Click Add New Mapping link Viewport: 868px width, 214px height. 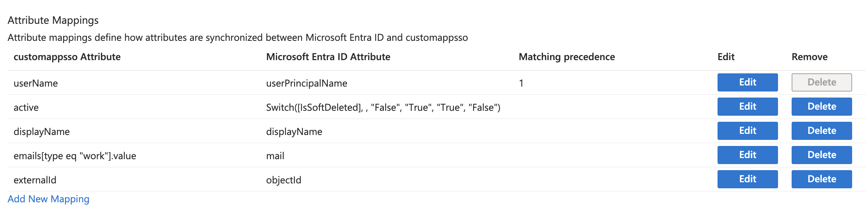click(48, 199)
